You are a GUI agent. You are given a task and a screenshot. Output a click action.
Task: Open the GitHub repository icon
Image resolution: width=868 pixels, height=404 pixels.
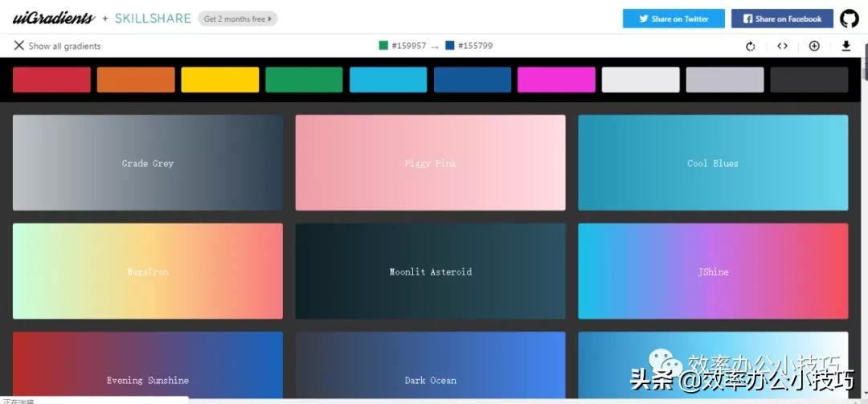coord(850,18)
